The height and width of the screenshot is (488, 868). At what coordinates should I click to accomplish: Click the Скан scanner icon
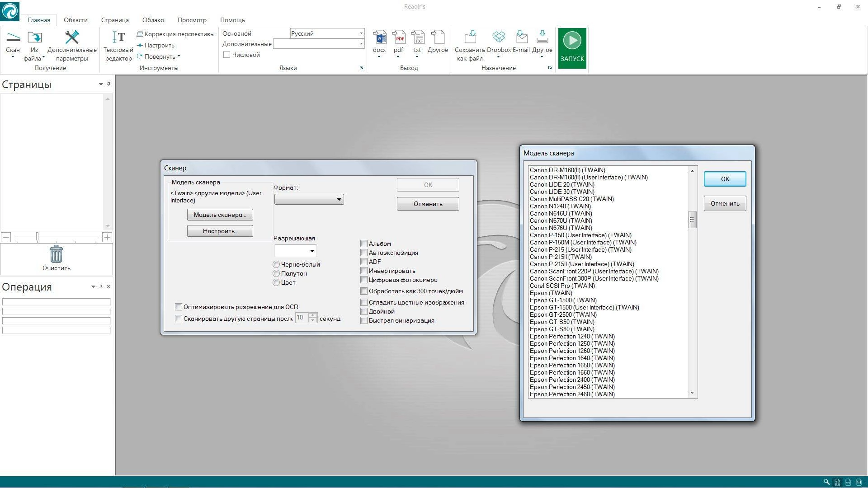pyautogui.click(x=13, y=38)
